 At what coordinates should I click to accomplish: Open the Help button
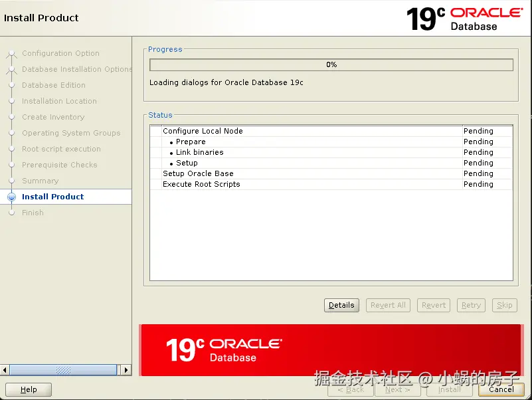point(29,389)
